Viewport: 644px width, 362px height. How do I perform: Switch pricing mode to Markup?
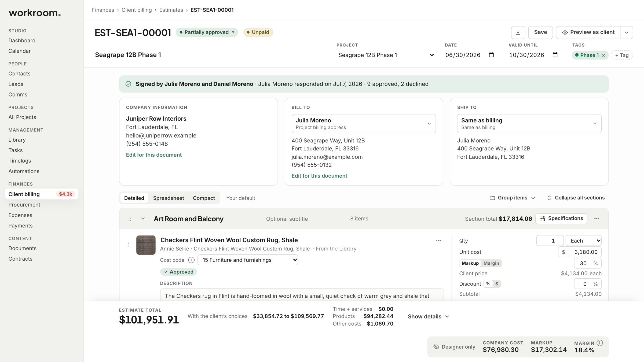pyautogui.click(x=470, y=263)
